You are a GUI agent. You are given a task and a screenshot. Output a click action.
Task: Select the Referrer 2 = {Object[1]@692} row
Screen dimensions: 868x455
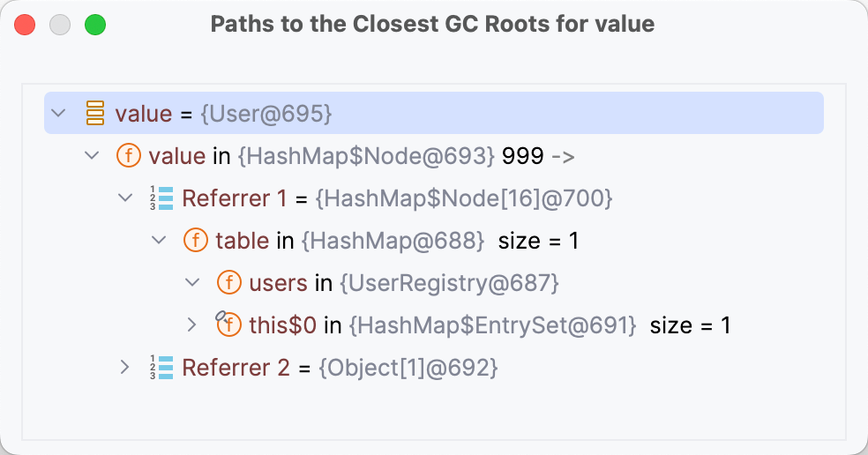pos(340,368)
